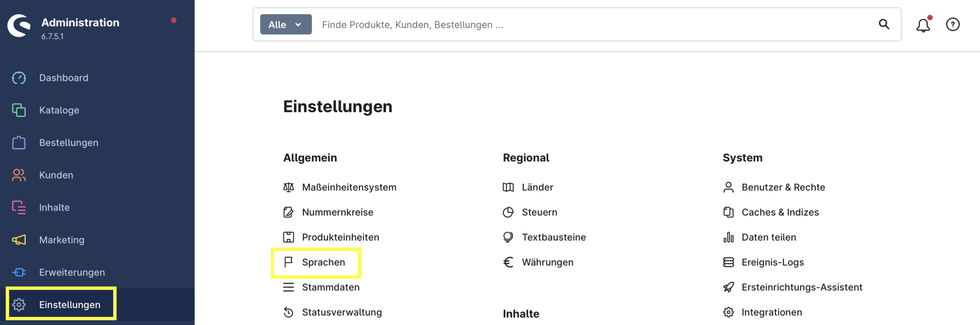Screen dimensions: 980x325
Task: Open the Nummernkreise settings link
Action: [x=338, y=212]
